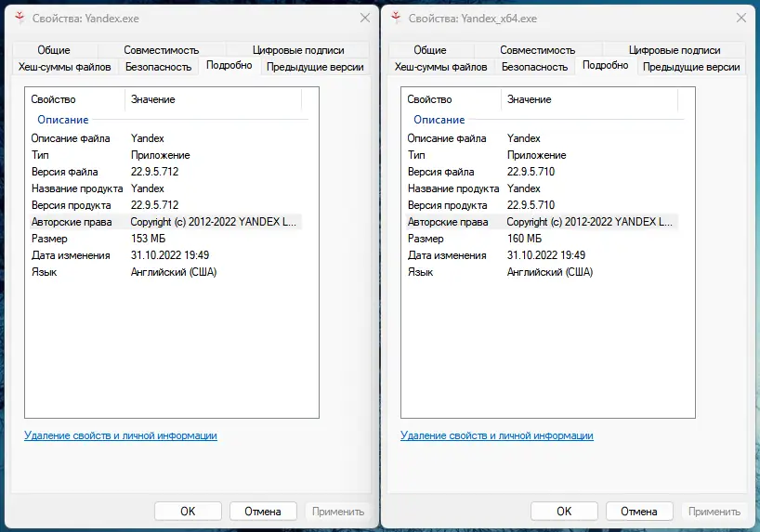Open the Общие tab in Yandex.exe properties

pyautogui.click(x=55, y=50)
